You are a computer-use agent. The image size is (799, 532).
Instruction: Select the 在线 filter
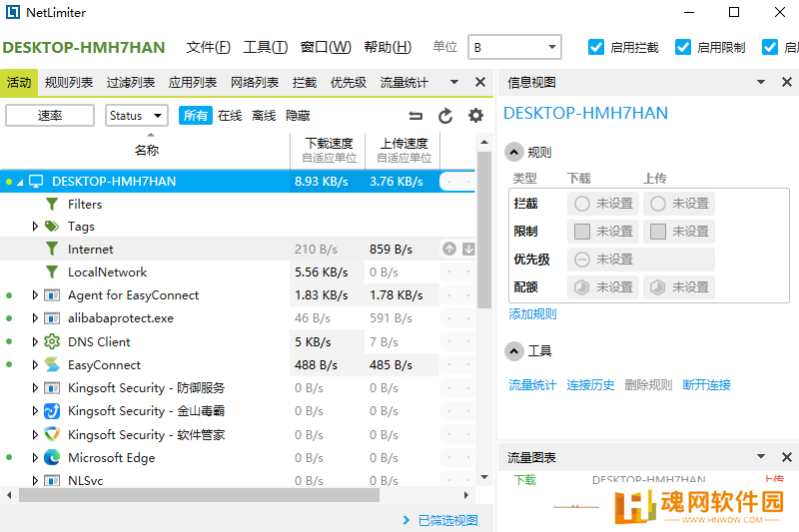(230, 116)
